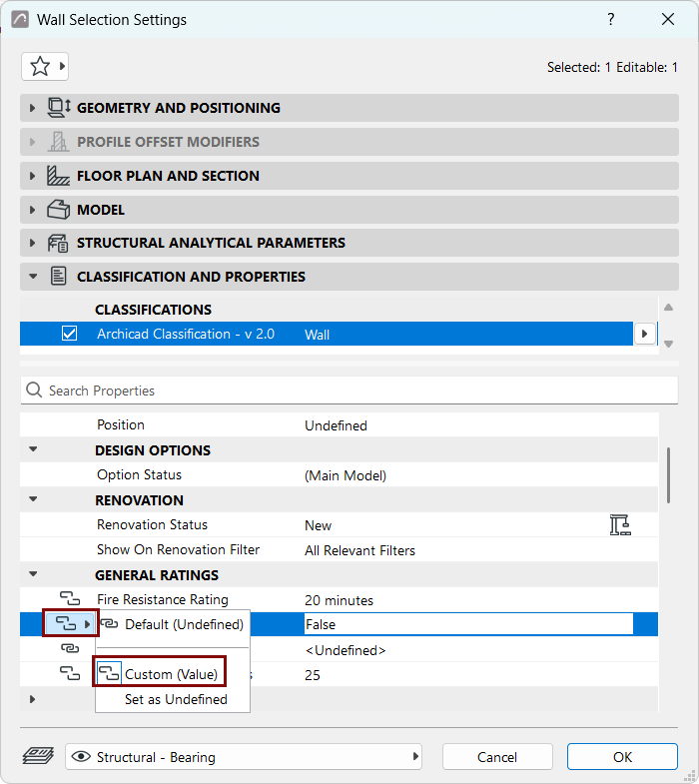Click the Classification and Properties document icon

coord(59,277)
